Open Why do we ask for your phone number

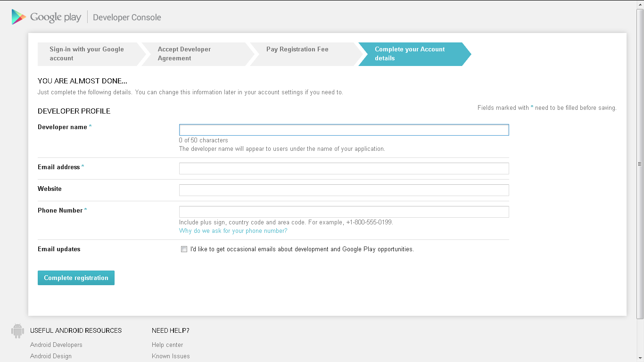[233, 230]
